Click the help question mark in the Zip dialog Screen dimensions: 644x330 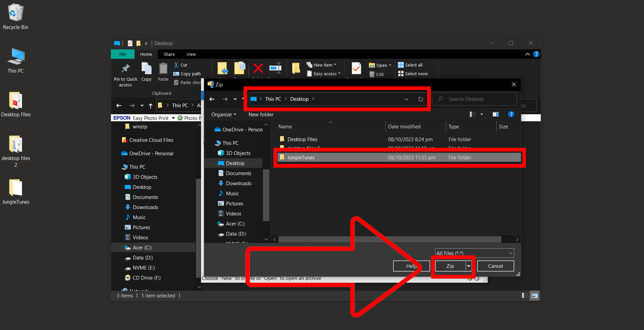pyautogui.click(x=511, y=114)
